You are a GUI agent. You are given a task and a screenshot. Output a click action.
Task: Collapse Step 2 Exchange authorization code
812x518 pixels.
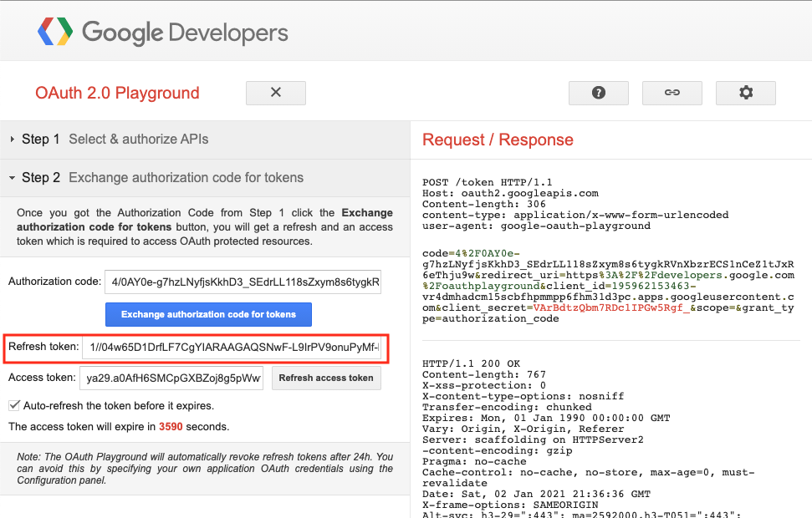coord(205,177)
